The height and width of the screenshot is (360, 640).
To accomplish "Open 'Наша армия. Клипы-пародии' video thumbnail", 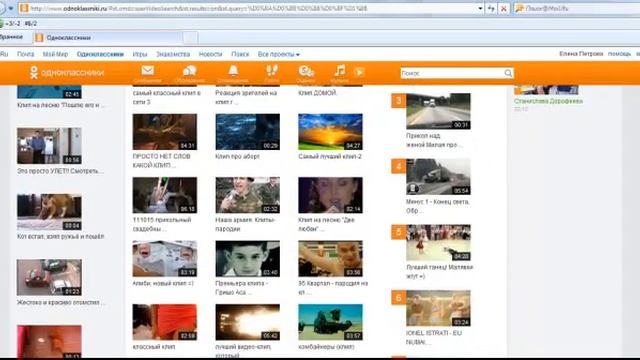I will click(247, 195).
